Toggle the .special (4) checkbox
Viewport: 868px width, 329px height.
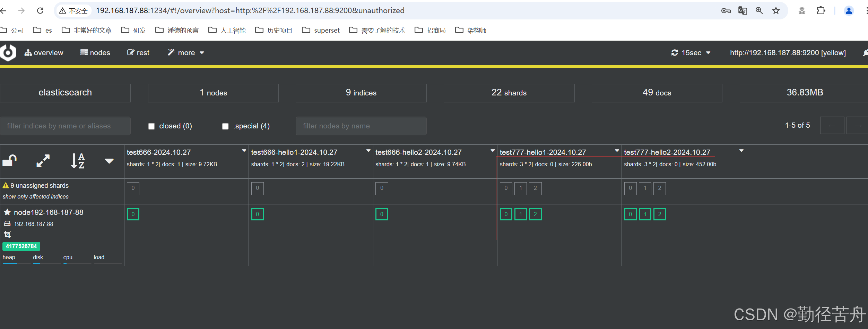pyautogui.click(x=225, y=126)
